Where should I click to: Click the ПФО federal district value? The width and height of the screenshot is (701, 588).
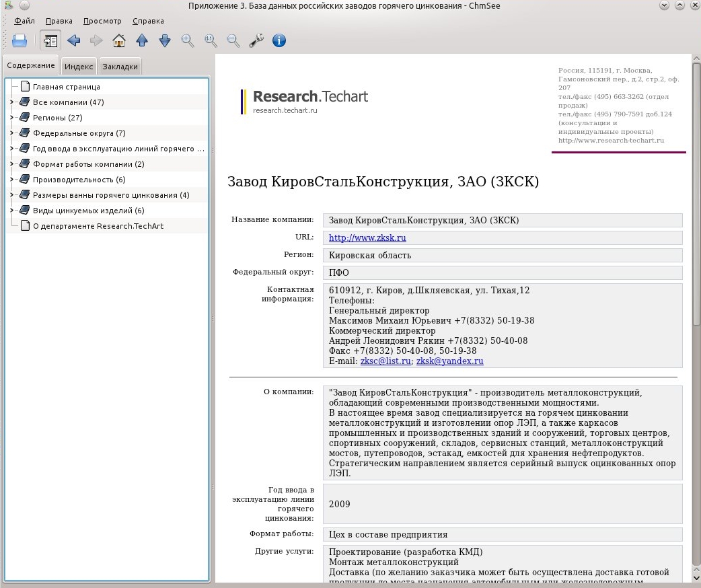[339, 272]
